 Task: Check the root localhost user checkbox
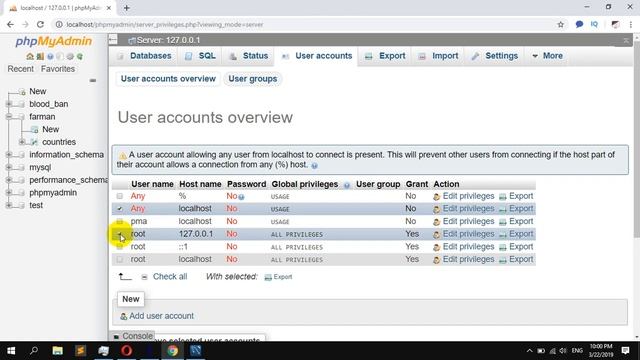[x=120, y=259]
